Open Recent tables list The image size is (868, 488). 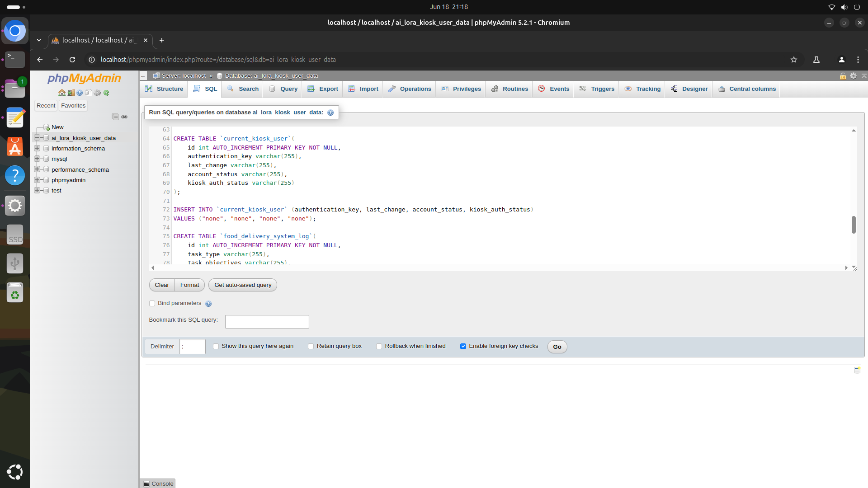click(x=46, y=106)
